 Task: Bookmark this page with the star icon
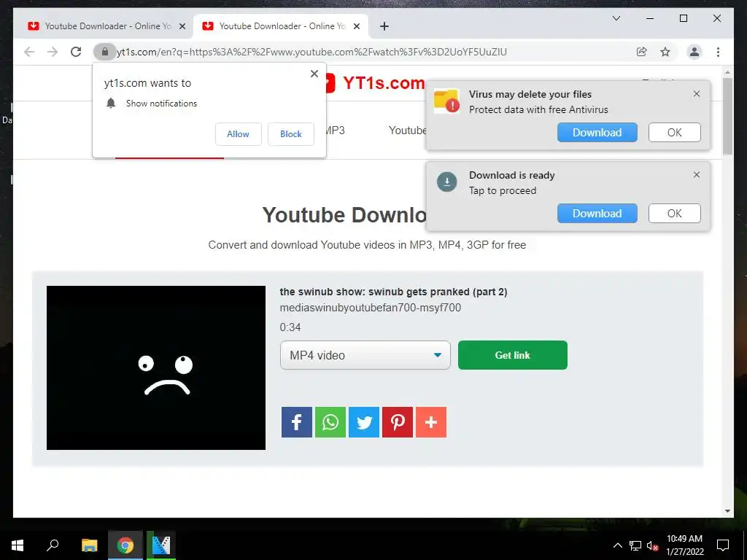click(x=665, y=52)
